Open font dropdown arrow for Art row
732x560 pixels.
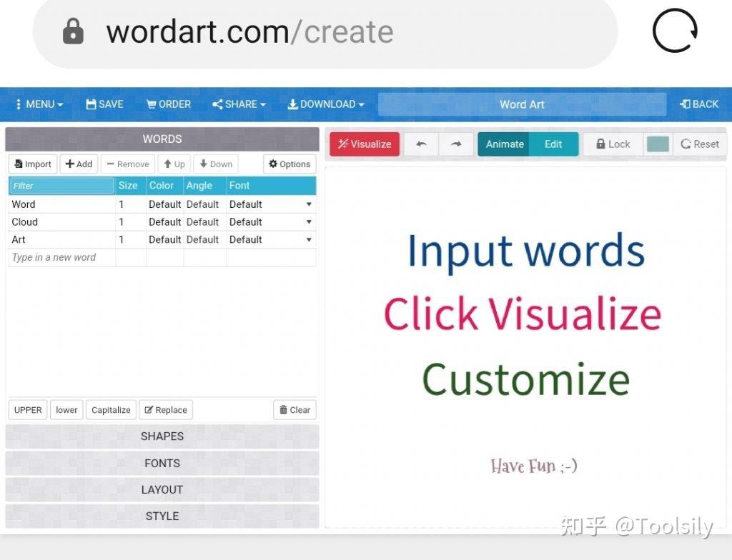tap(309, 239)
